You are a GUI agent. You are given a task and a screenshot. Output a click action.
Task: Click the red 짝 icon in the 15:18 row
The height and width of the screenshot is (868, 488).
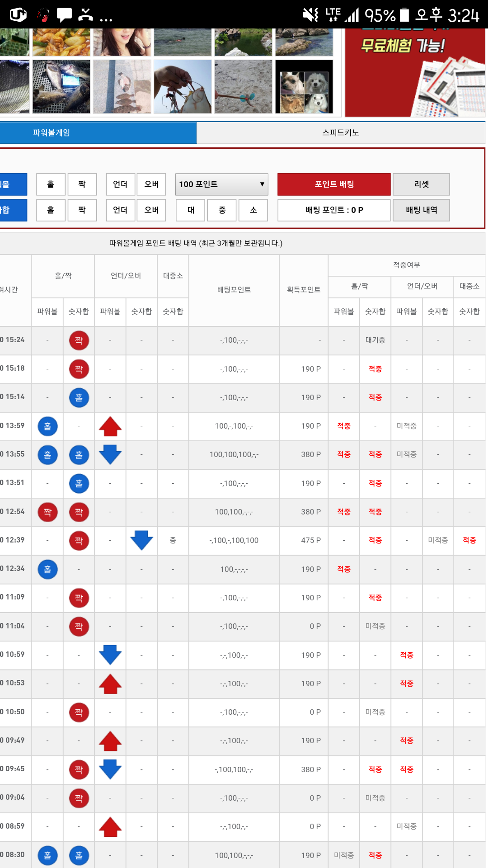click(x=79, y=369)
